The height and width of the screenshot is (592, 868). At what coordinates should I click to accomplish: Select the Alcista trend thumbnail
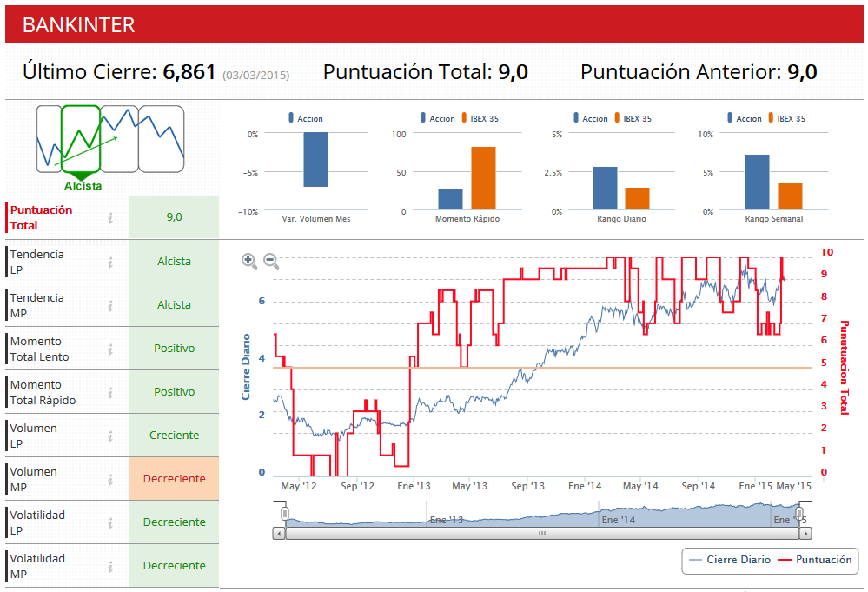coord(81,139)
